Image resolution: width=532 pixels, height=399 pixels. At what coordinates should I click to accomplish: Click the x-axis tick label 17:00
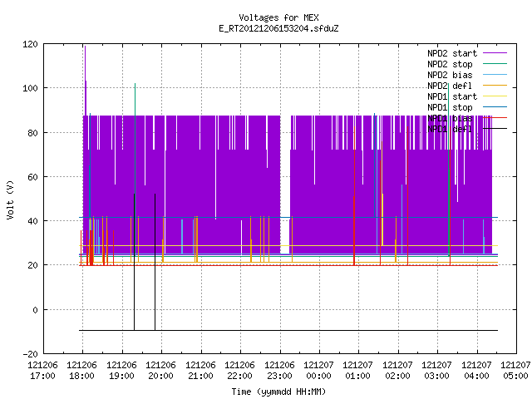click(42, 377)
